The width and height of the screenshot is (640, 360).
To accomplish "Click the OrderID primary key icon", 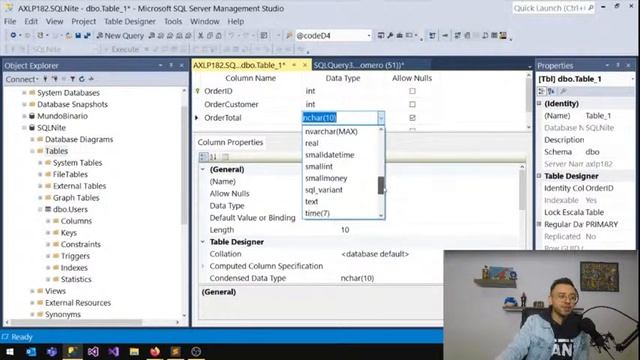I will [x=198, y=91].
